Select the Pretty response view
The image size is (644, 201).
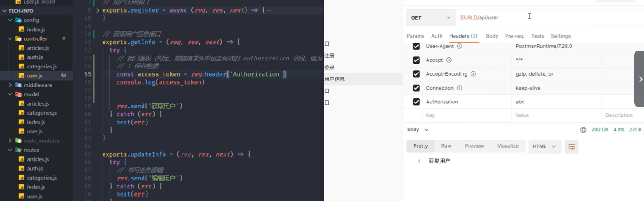(420, 146)
